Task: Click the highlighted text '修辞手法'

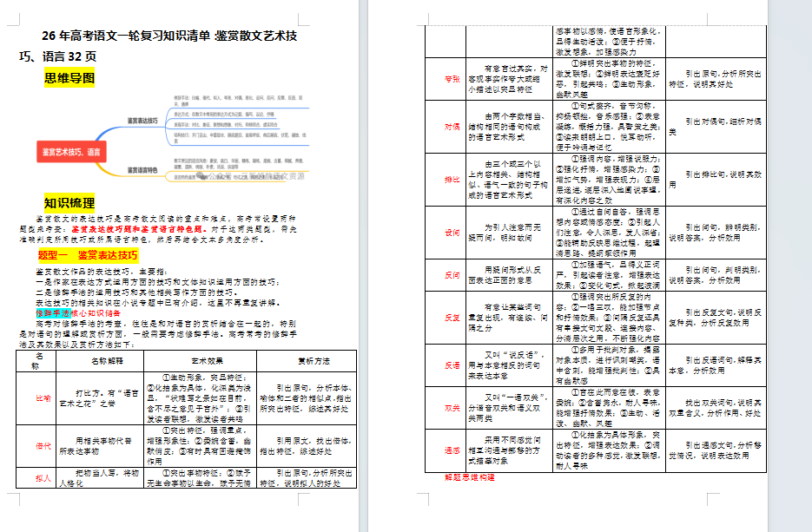Action: coord(53,313)
